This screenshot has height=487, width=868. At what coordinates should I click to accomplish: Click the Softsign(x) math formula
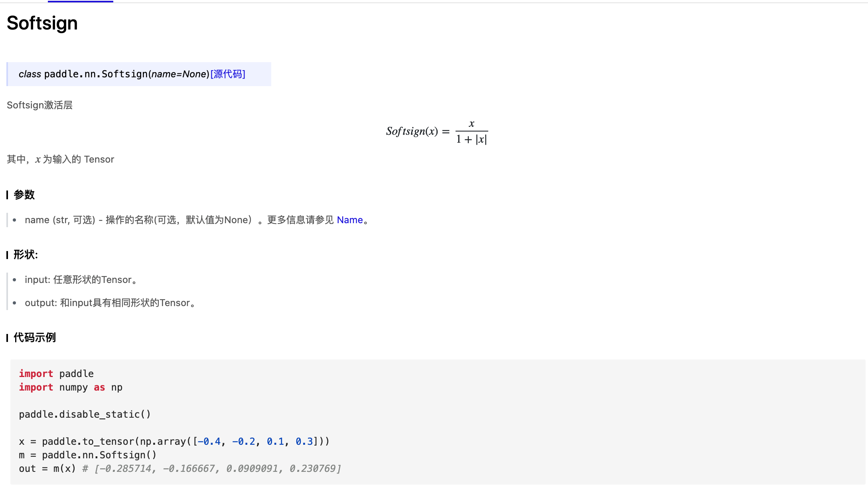tap(436, 132)
